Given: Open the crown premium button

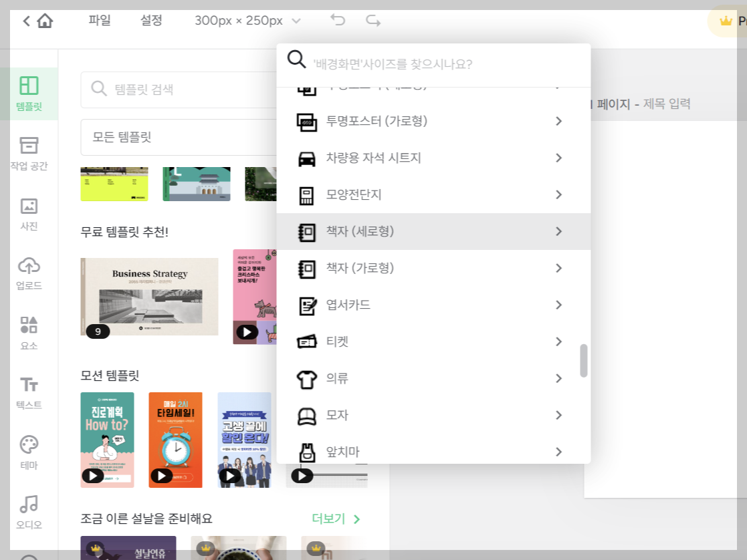Looking at the screenshot, I should [727, 21].
